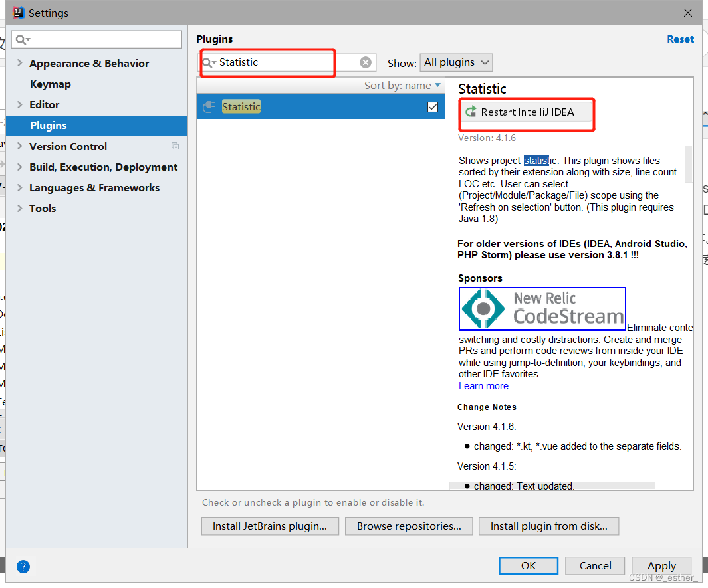
Task: Click the plugin description vertical scrollbar
Action: point(689,164)
